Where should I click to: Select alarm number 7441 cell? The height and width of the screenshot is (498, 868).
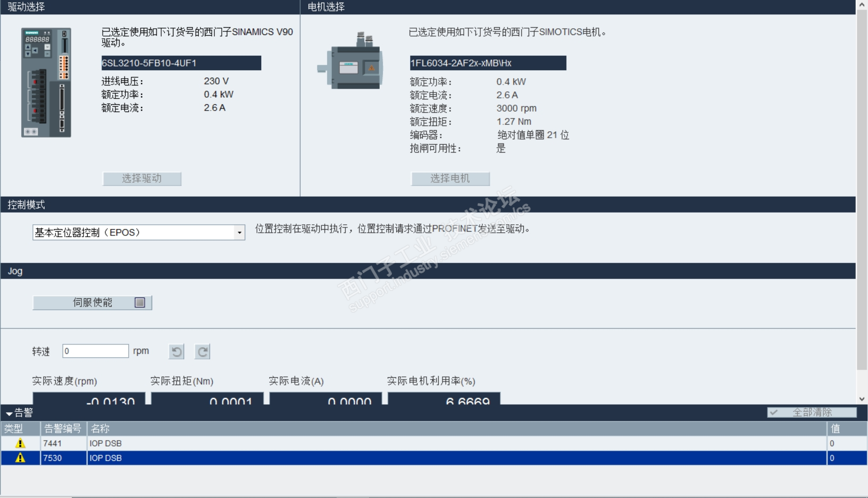(64, 443)
